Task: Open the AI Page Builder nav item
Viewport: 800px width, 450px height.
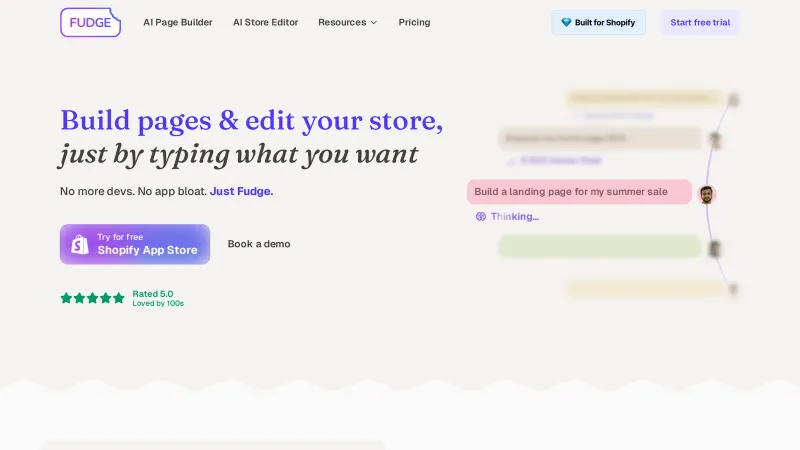Action: (x=178, y=22)
